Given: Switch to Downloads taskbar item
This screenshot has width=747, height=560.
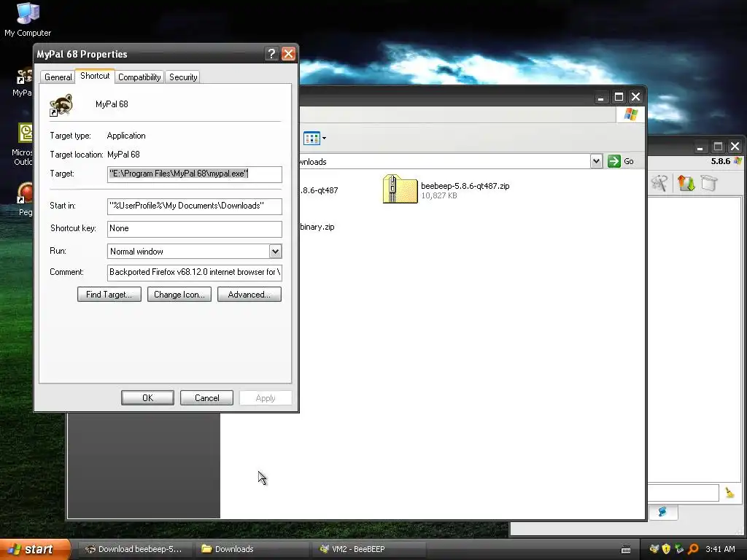Looking at the screenshot, I should tap(251, 549).
